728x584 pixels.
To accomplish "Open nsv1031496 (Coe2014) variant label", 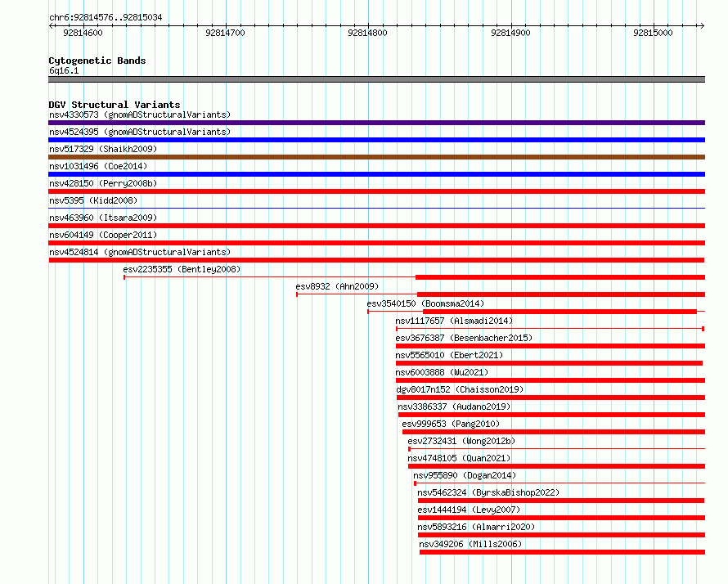I will click(x=98, y=166).
